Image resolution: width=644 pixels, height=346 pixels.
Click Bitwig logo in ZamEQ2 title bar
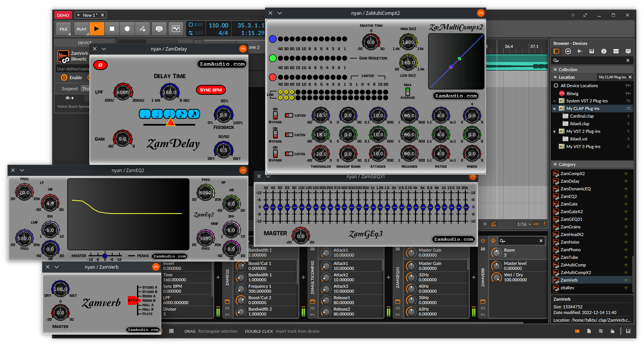[x=243, y=170]
